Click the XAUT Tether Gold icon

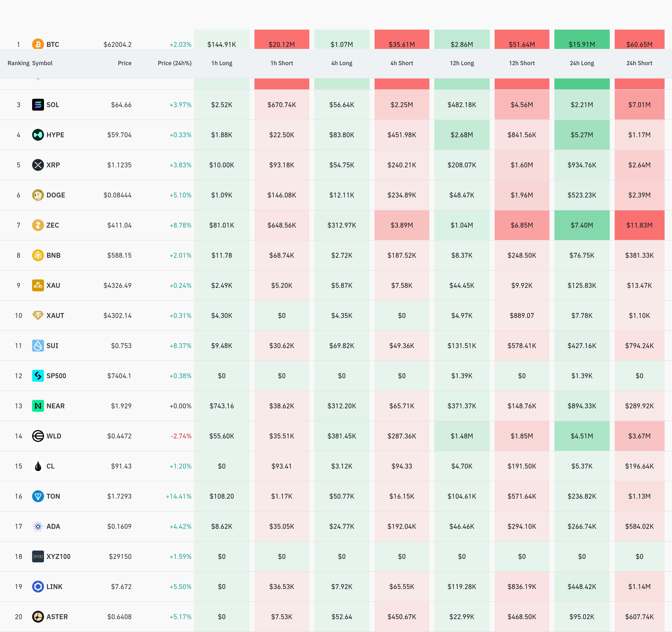tap(38, 316)
